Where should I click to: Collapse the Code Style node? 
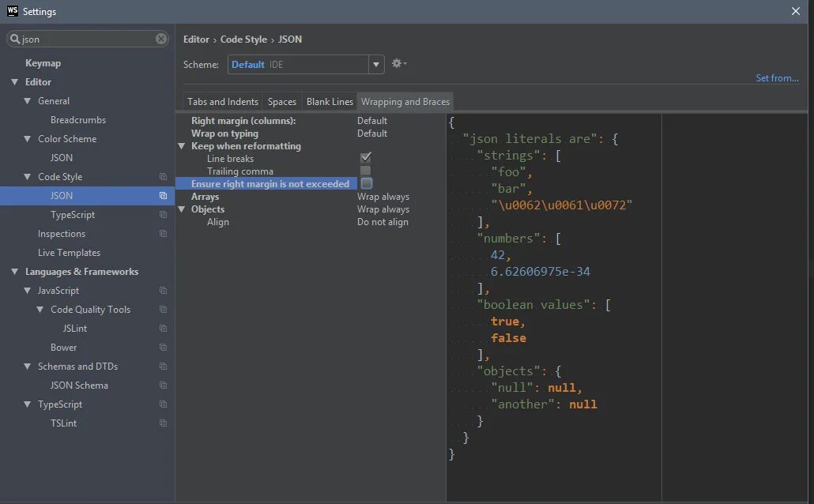tap(28, 177)
